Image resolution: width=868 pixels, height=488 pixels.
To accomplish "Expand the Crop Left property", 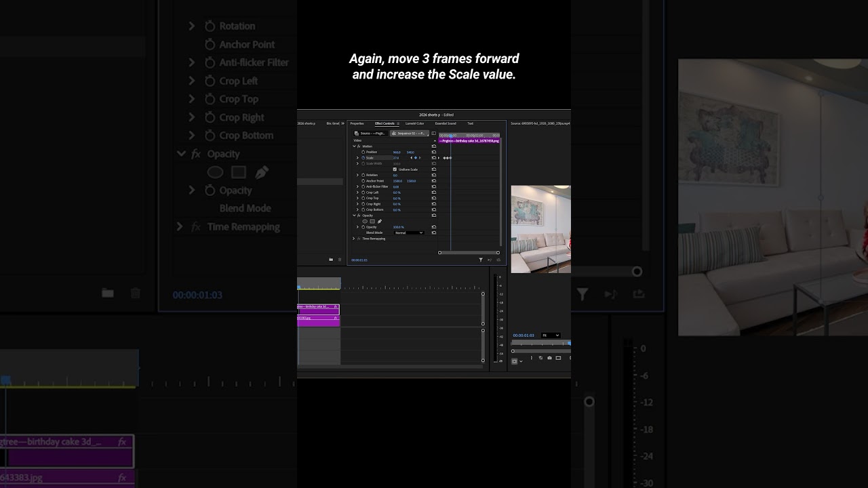I will pos(357,192).
